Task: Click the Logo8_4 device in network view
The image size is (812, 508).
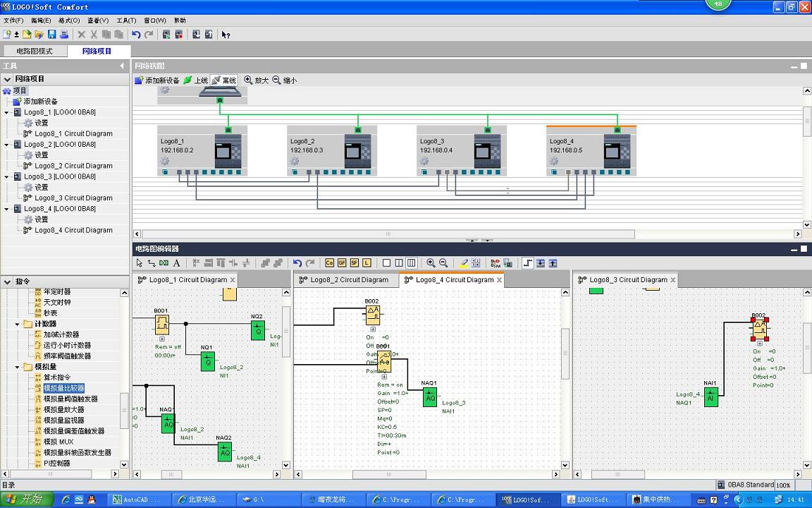Action: click(591, 151)
